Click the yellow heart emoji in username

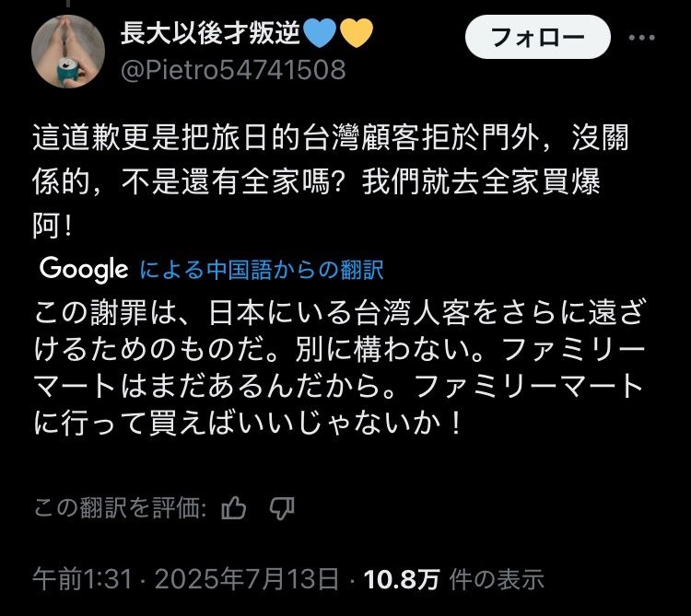point(357,33)
